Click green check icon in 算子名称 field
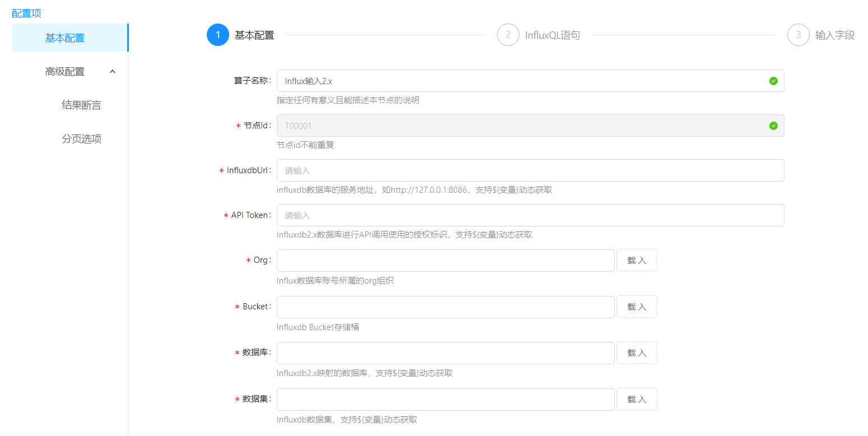The height and width of the screenshot is (436, 868). tap(773, 81)
